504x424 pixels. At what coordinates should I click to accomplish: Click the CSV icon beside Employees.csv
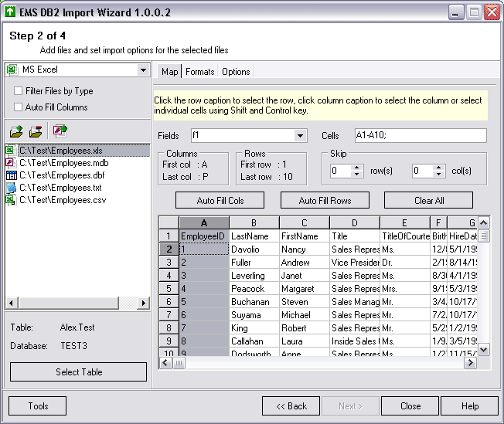pyautogui.click(x=11, y=200)
